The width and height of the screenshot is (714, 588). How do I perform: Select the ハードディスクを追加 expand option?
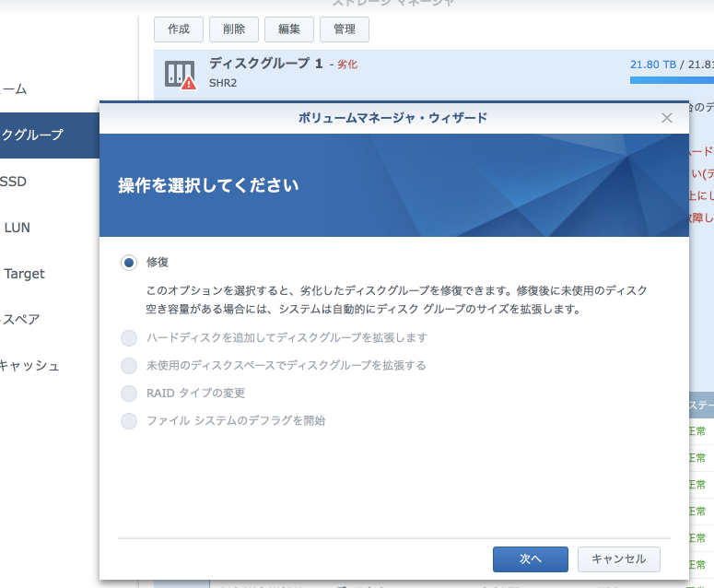tap(129, 338)
